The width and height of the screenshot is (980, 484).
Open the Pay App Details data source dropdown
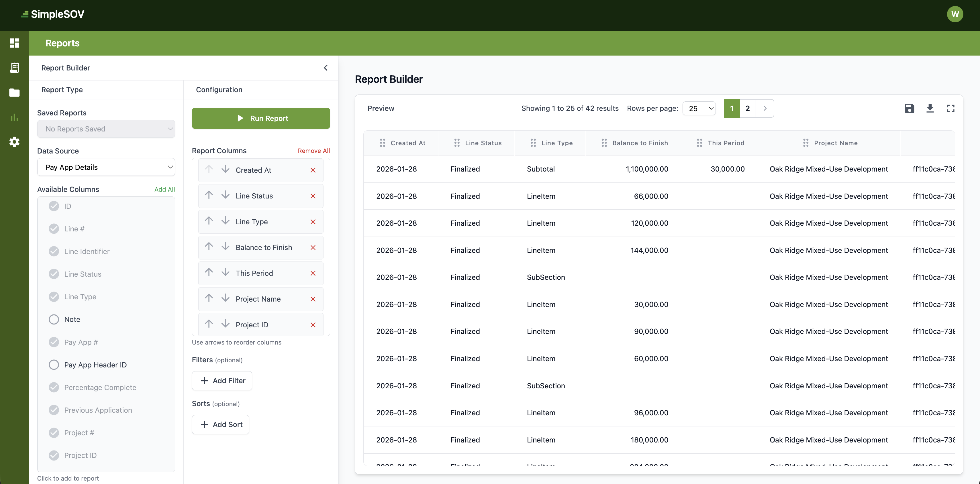pos(106,167)
